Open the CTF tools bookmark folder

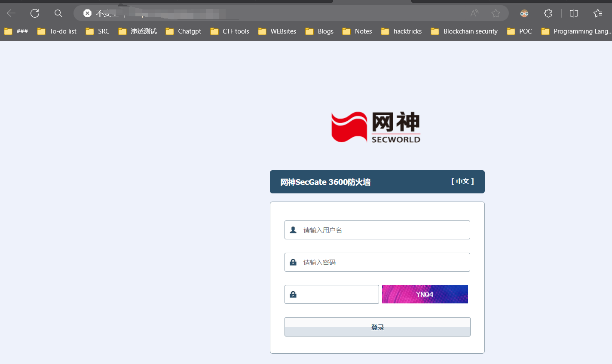[230, 31]
